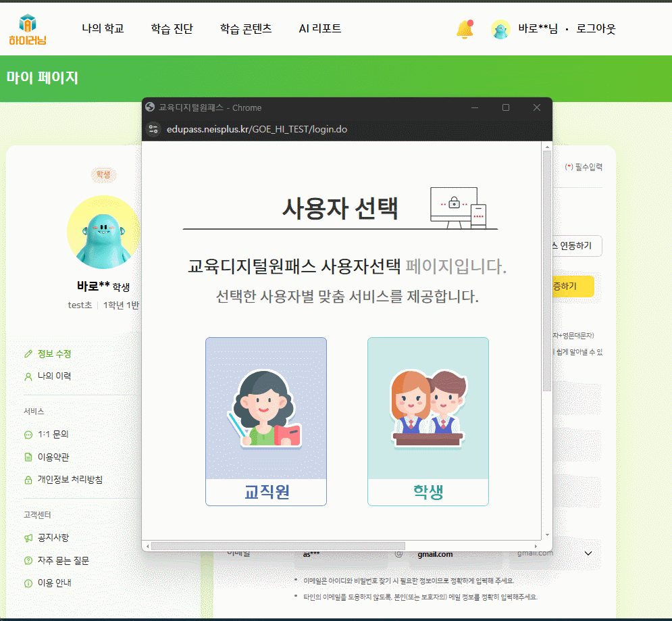Viewport: 672px width, 621px height.
Task: Open 자주 묻는 질문 link
Action: pos(63,560)
